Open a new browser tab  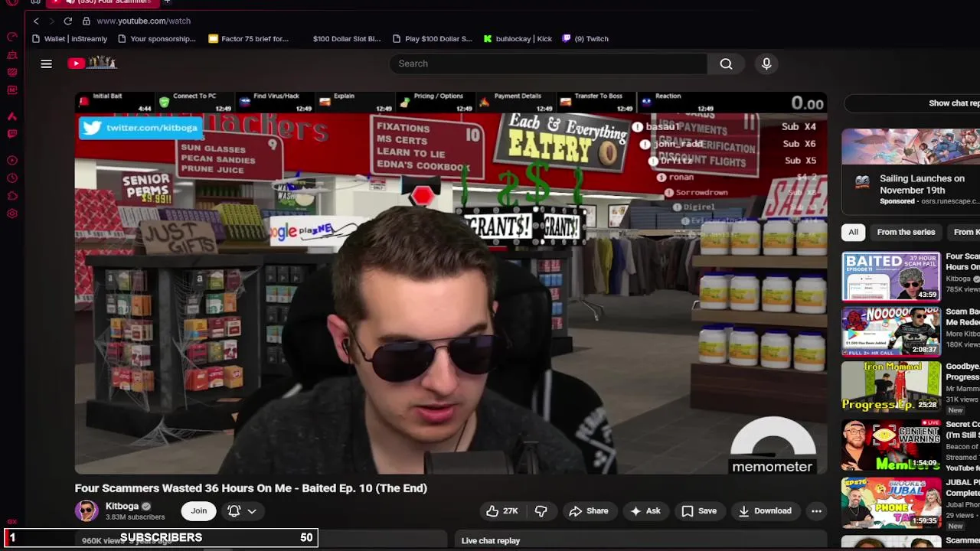(x=166, y=2)
